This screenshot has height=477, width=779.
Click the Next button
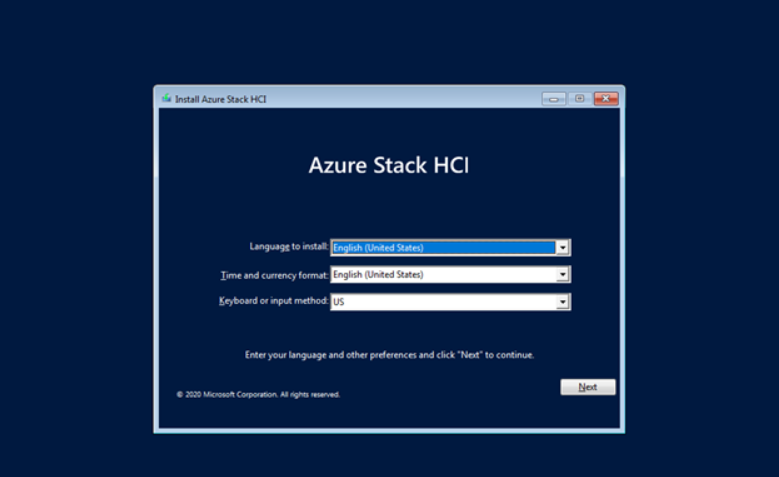click(588, 387)
